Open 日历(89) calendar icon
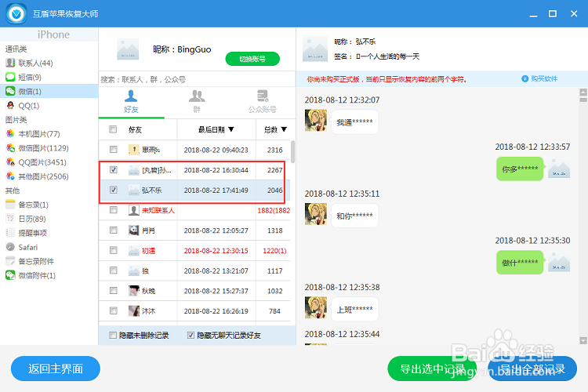 [10, 219]
